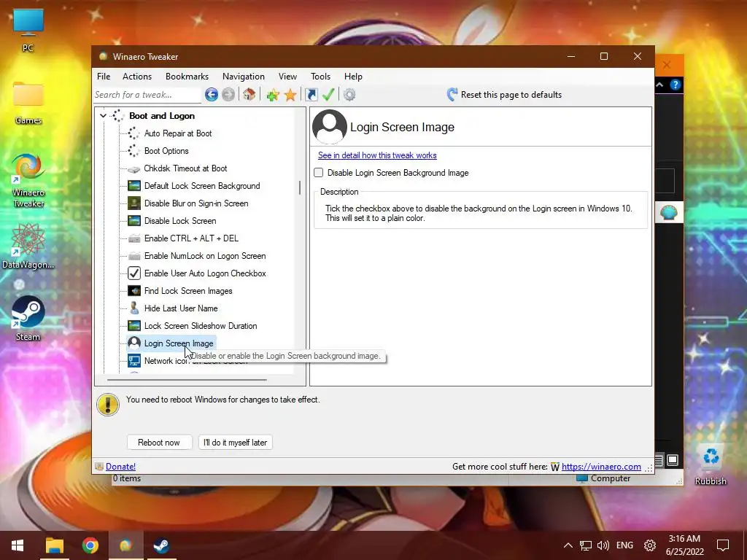Open Steam from the taskbar

pos(161,545)
